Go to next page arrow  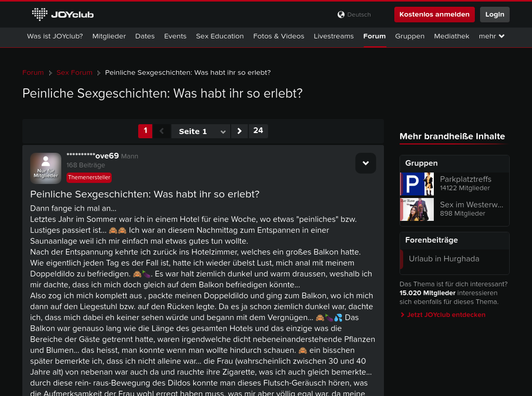239,131
